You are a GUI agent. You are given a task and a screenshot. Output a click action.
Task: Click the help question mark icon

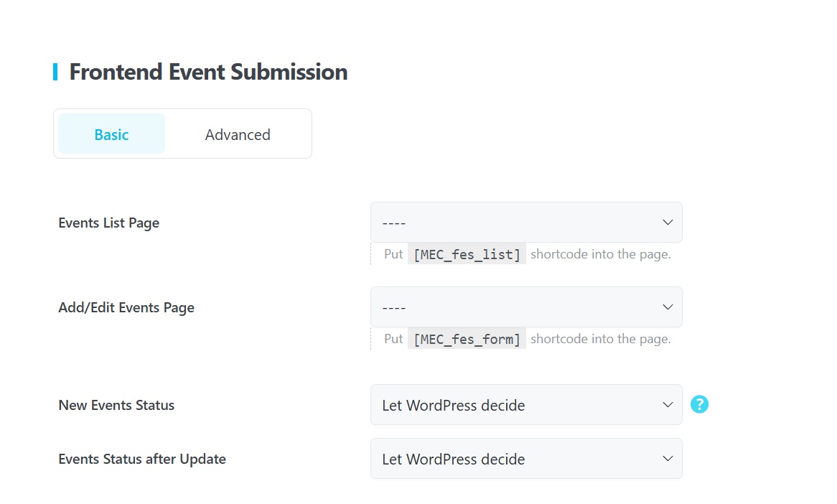(x=699, y=404)
